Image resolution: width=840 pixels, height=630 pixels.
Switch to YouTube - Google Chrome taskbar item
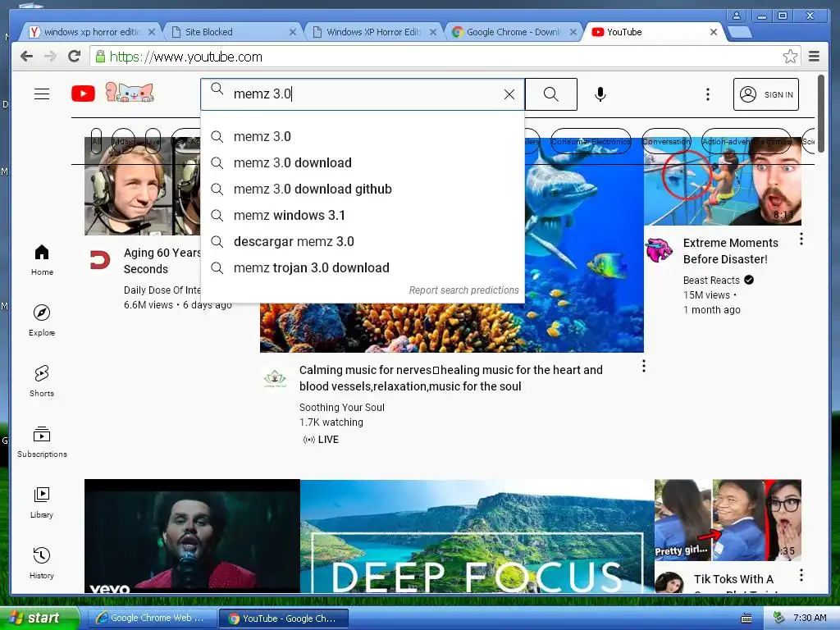(x=284, y=619)
